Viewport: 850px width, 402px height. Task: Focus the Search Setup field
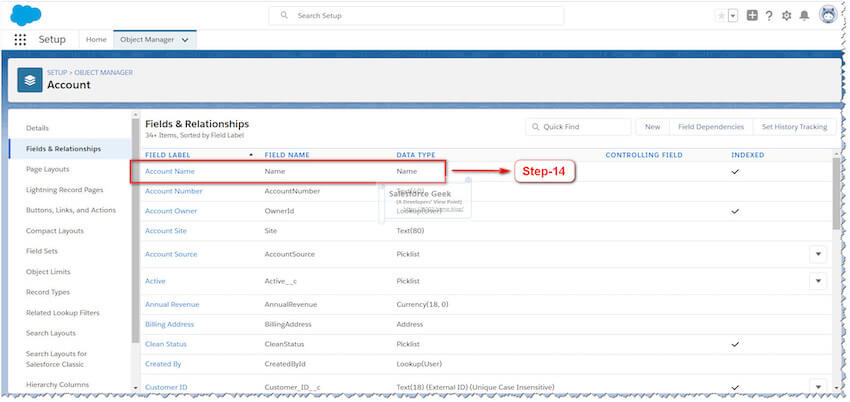[416, 16]
